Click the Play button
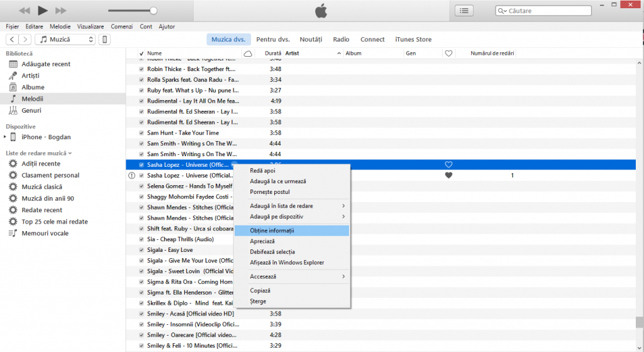The image size is (644, 352). click(42, 11)
